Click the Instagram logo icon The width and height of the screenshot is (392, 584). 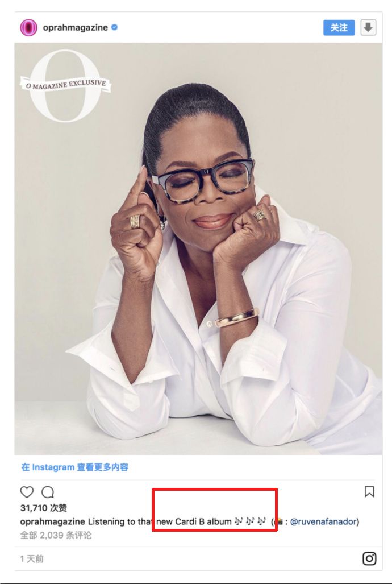click(x=369, y=558)
